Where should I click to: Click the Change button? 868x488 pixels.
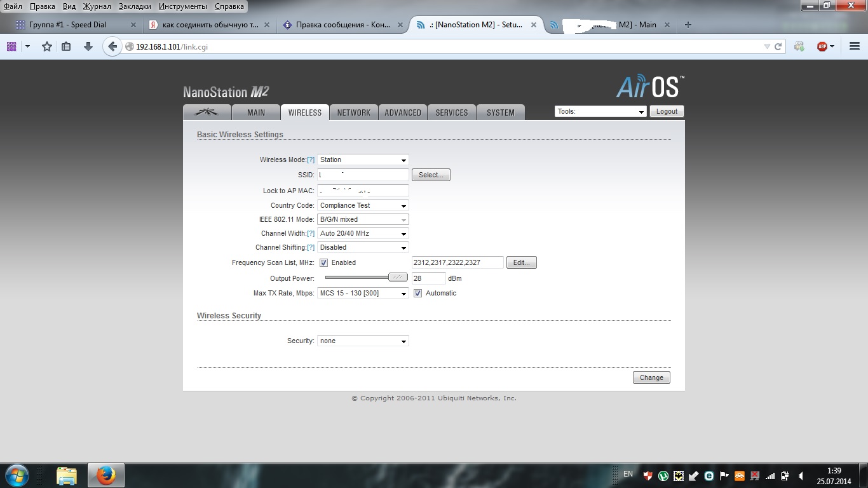click(651, 377)
